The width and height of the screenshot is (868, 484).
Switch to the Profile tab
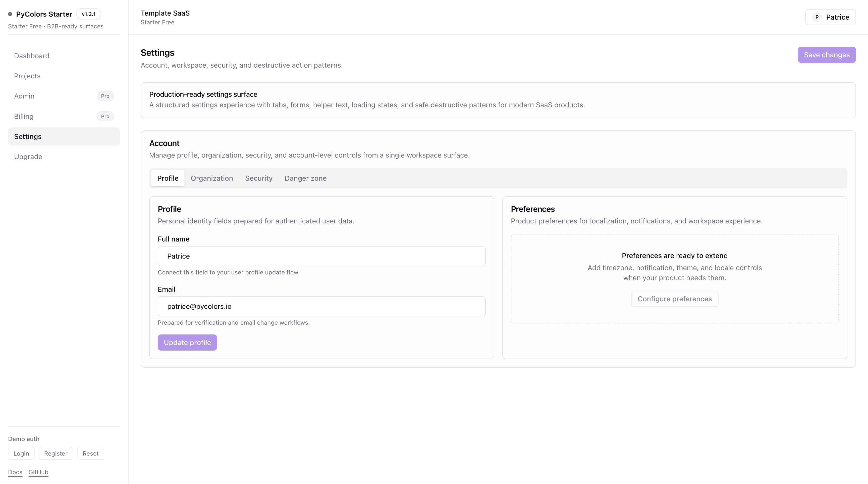[168, 178]
